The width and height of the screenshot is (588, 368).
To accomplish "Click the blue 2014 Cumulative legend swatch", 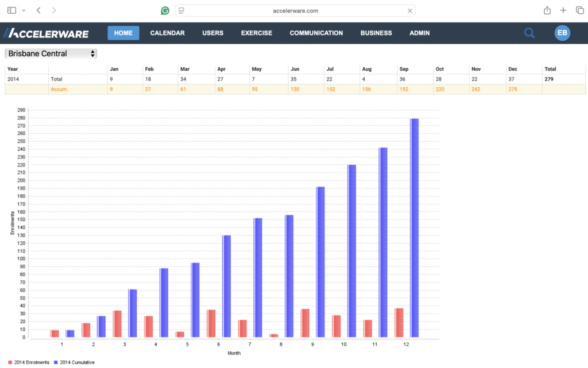I will (x=56, y=362).
